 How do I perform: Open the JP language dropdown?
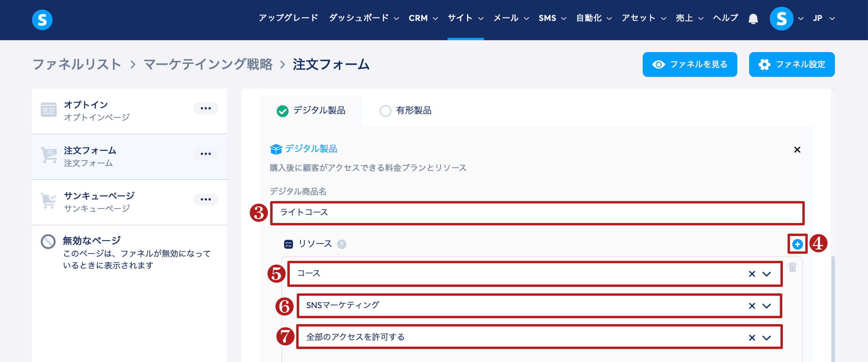coord(823,18)
